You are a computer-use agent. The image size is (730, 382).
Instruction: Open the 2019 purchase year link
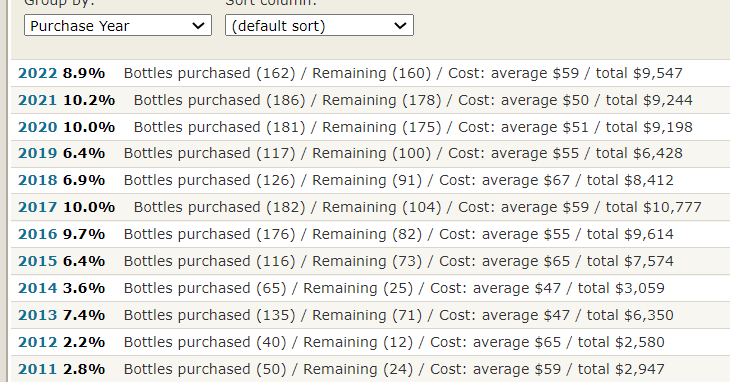tap(38, 153)
